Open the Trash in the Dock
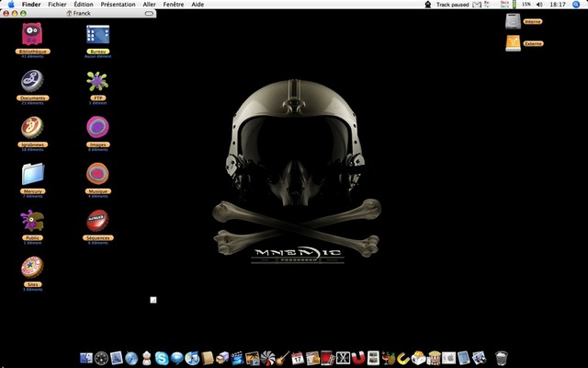588x368 pixels. [x=502, y=358]
